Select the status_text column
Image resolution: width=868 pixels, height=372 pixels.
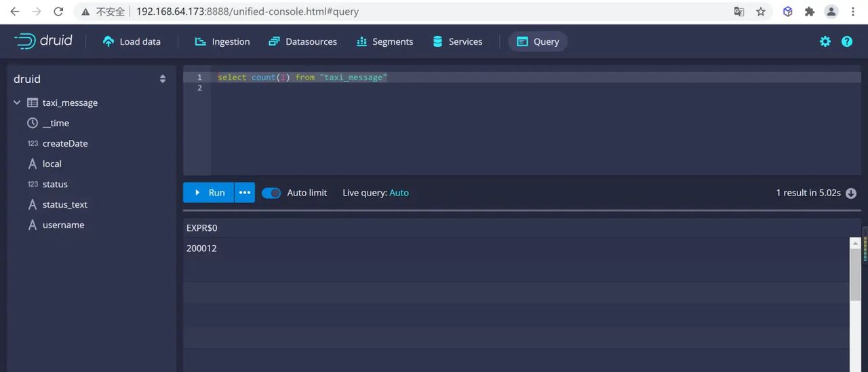[x=65, y=204]
